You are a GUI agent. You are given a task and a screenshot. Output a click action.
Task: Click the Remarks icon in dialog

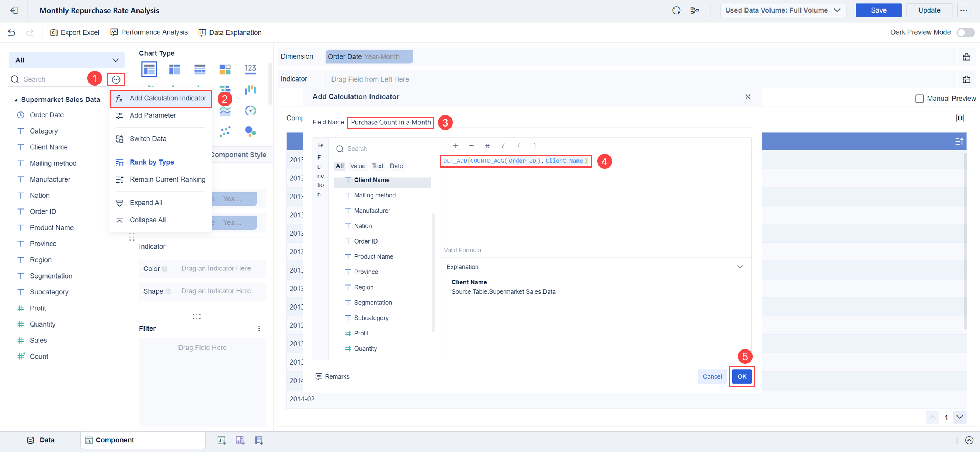(319, 376)
